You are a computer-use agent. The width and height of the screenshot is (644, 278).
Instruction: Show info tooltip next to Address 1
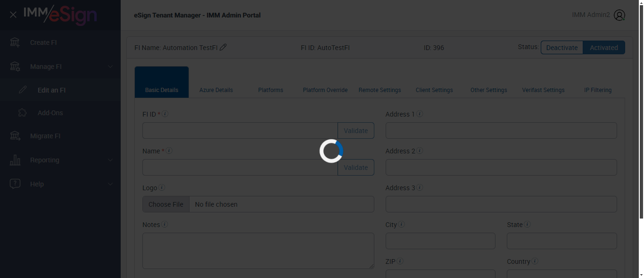coord(420,114)
